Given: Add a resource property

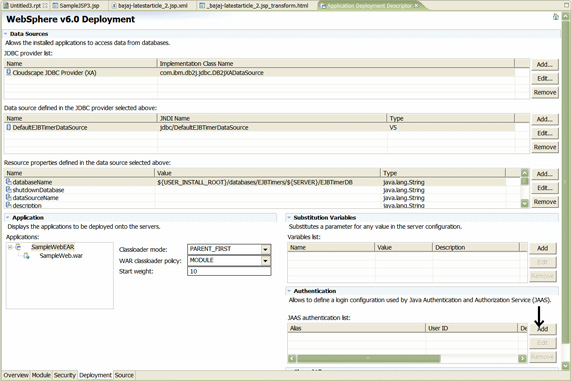Looking at the screenshot, I should 544,174.
